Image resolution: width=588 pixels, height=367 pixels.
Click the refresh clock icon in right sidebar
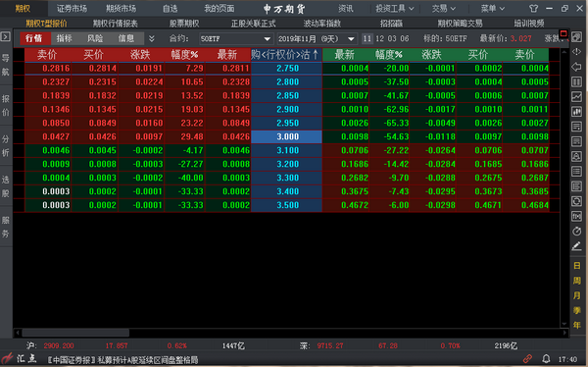tap(576, 231)
